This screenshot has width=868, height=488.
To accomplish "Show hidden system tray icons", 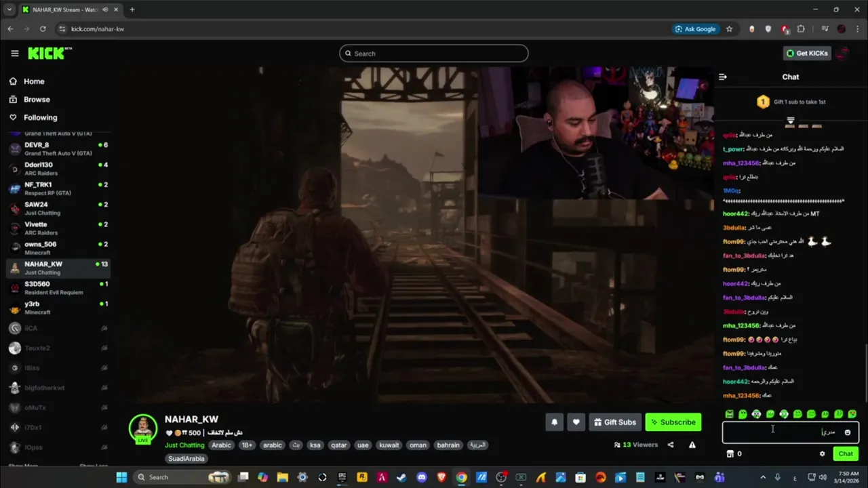I will click(x=763, y=477).
